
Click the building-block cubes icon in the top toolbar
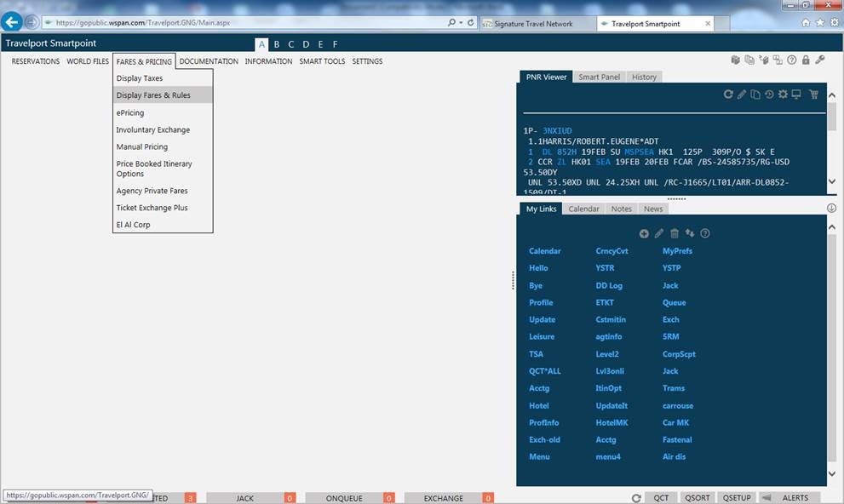tap(735, 60)
